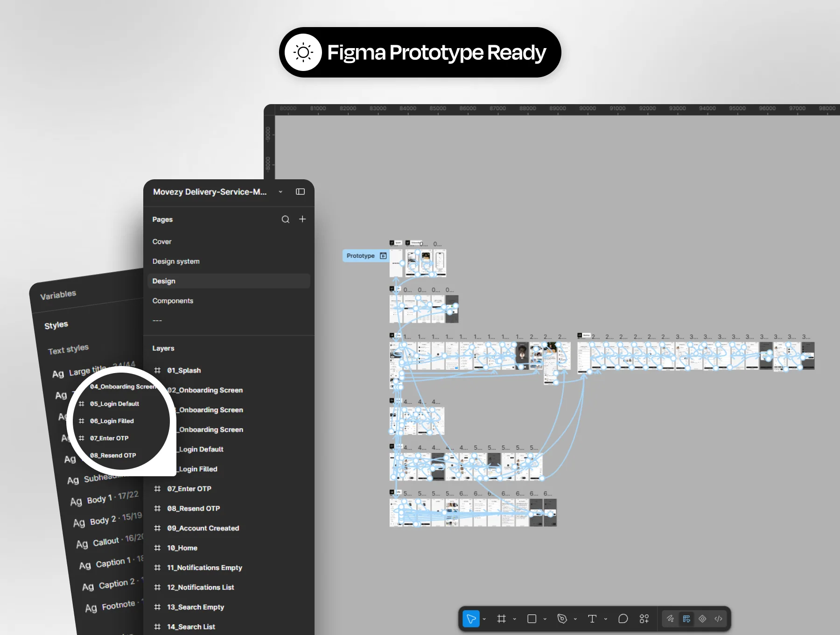Select the Design page
840x635 pixels.
[x=229, y=281]
